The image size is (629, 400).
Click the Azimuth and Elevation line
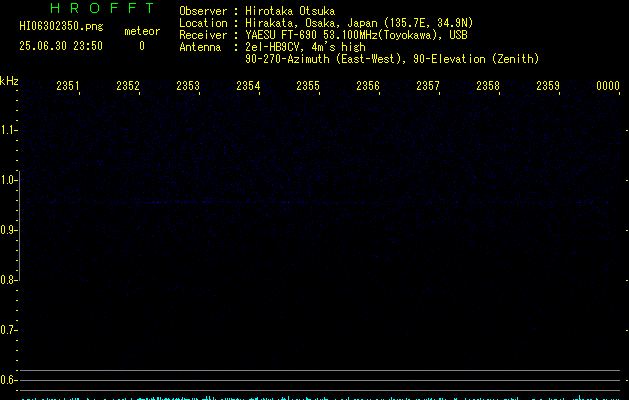coord(392,59)
